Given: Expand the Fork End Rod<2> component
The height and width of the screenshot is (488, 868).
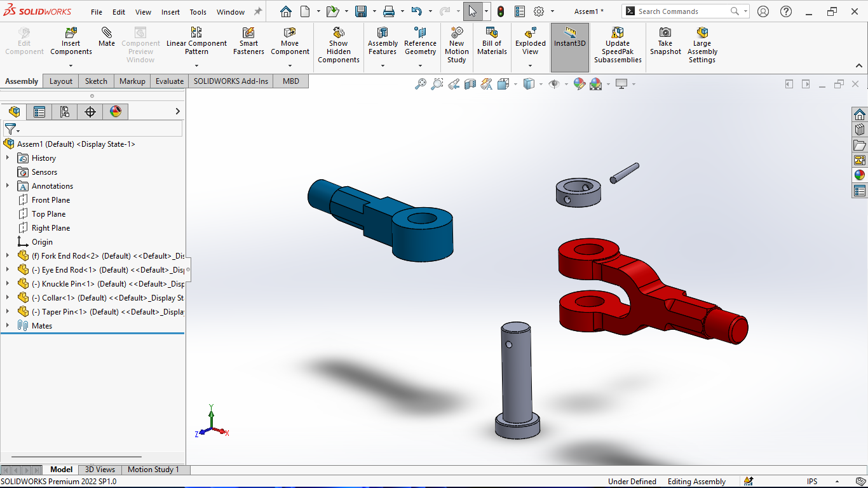Looking at the screenshot, I should click(7, 255).
